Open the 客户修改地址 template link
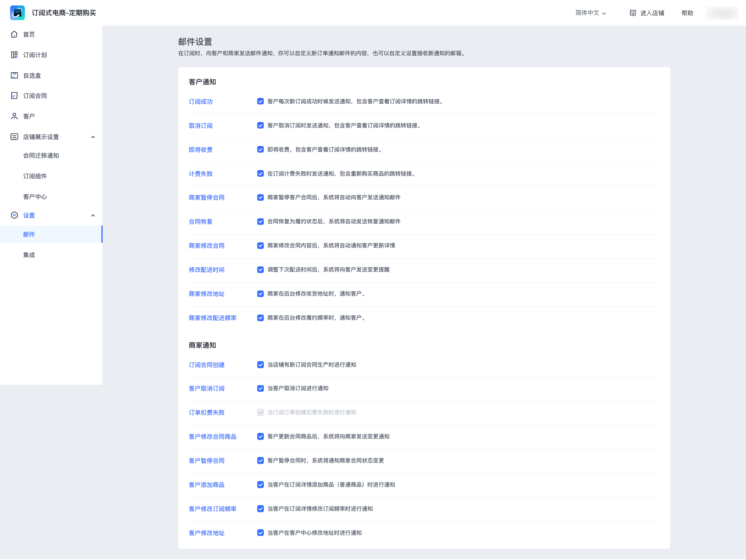 click(x=207, y=533)
